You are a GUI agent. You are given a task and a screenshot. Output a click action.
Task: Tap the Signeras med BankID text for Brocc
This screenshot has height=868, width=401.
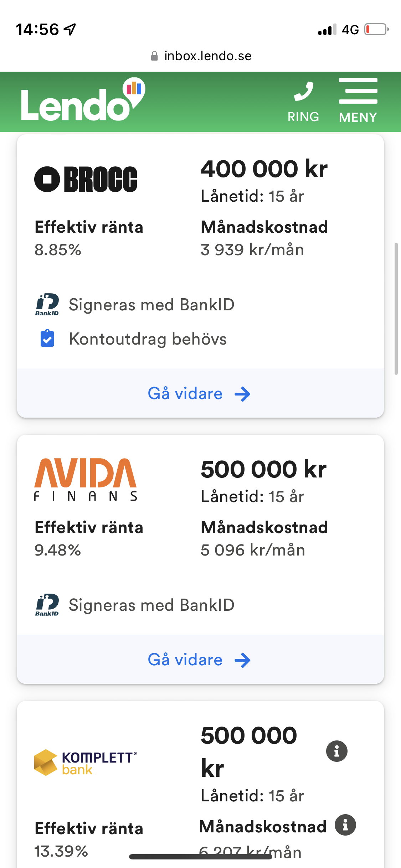(151, 305)
